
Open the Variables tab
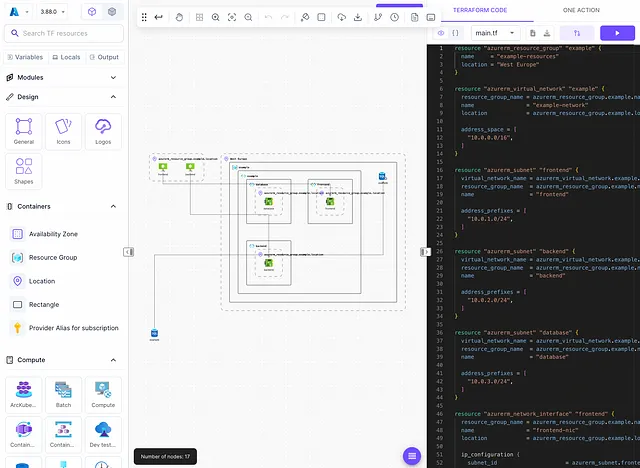coord(25,57)
